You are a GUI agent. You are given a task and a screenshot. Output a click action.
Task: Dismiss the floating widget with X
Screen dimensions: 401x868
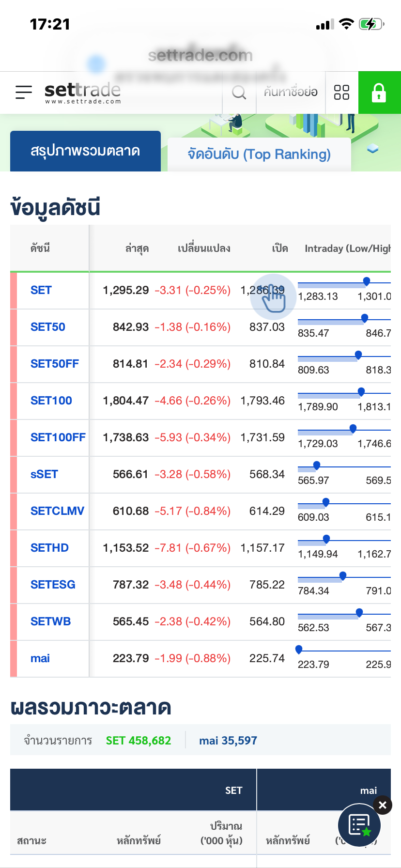pos(383,805)
